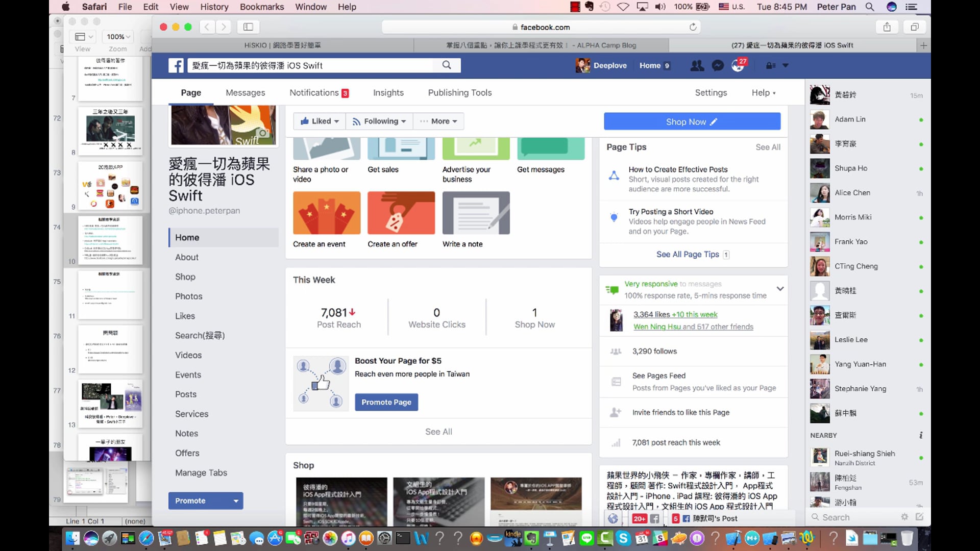Toggle the Following button

pos(379,121)
